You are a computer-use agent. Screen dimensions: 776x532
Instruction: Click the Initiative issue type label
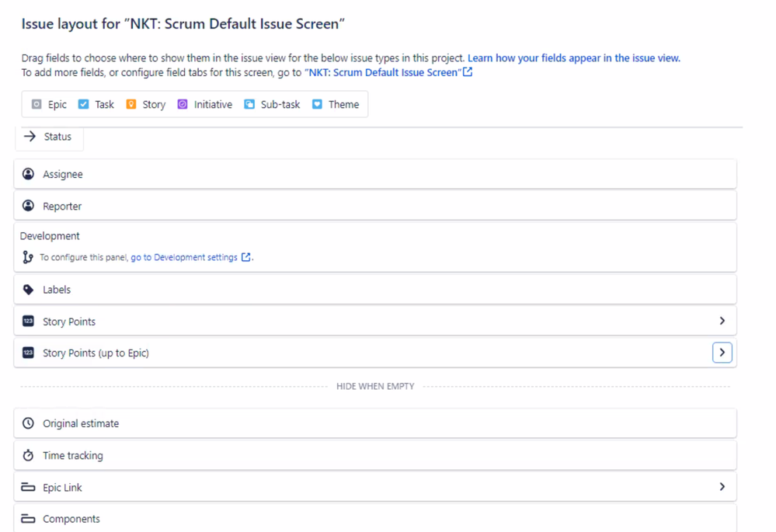pos(213,104)
